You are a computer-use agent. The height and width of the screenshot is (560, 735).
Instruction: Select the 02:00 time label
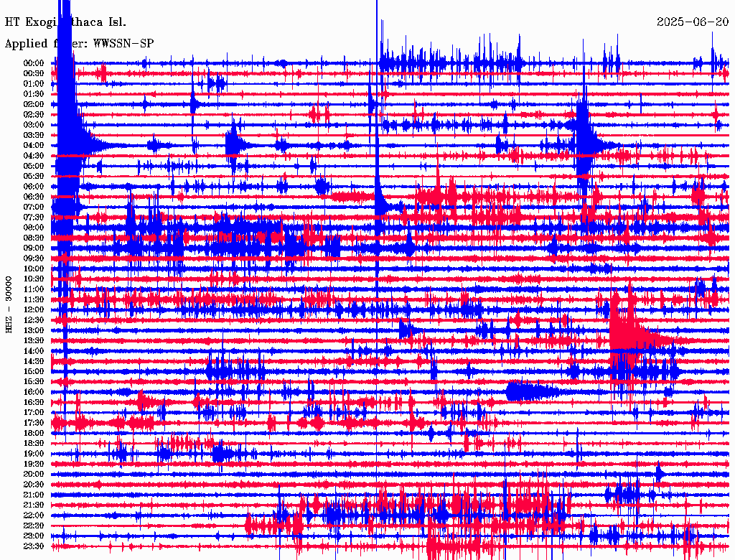coord(34,104)
